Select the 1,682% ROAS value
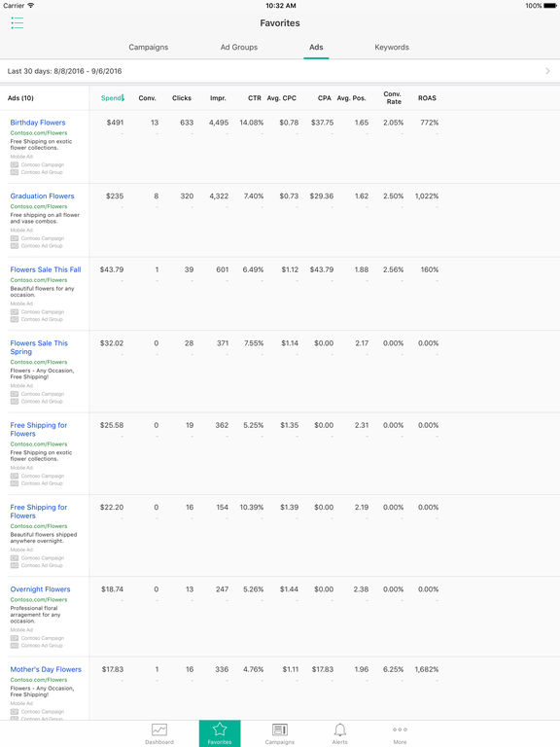560x747 pixels. pos(427,669)
